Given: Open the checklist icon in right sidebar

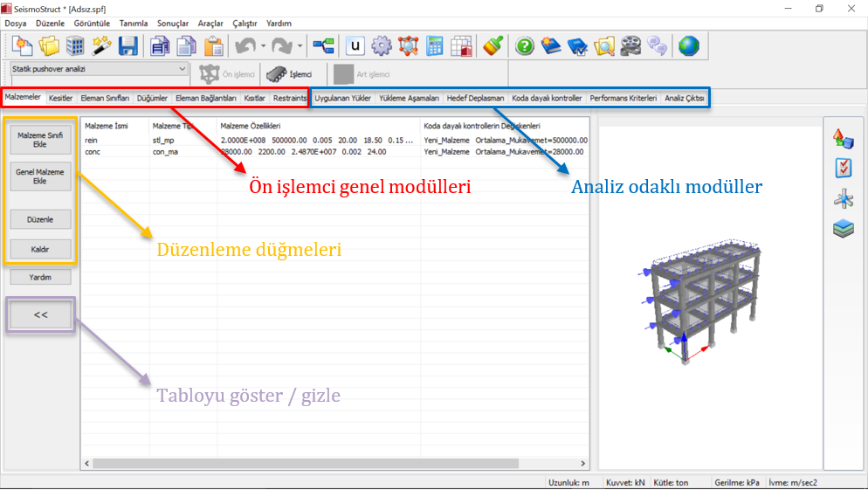Looking at the screenshot, I should click(843, 168).
